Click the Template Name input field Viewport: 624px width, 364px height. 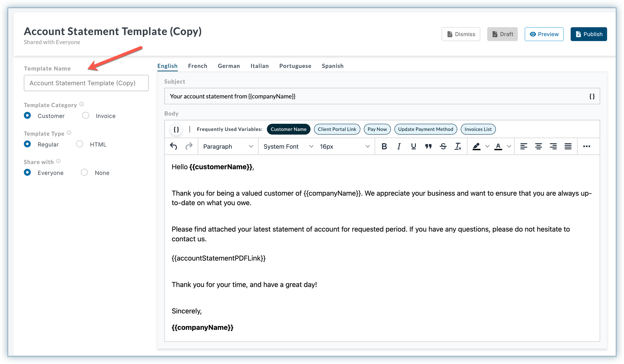click(x=86, y=83)
